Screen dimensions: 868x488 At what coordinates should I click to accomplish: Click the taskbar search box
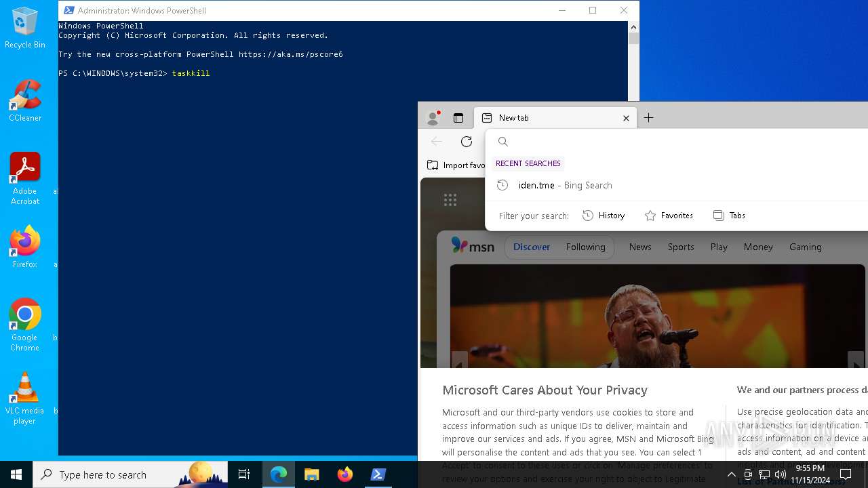pyautogui.click(x=130, y=474)
